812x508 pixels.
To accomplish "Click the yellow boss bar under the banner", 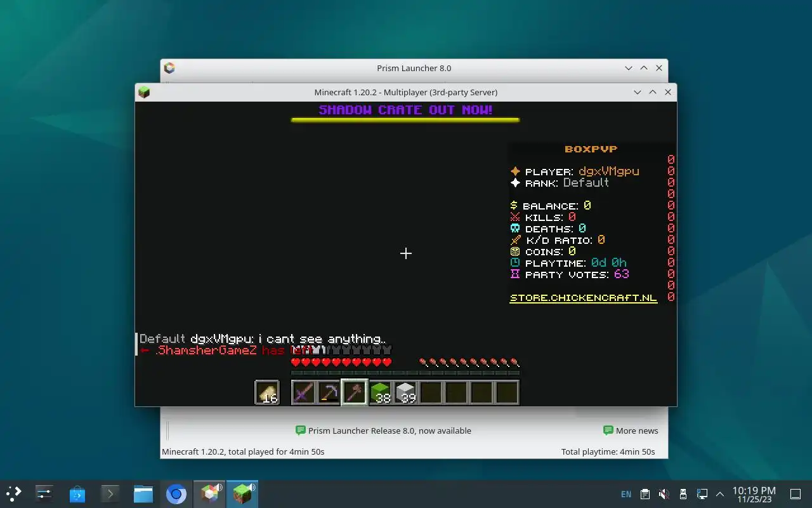I will click(405, 119).
